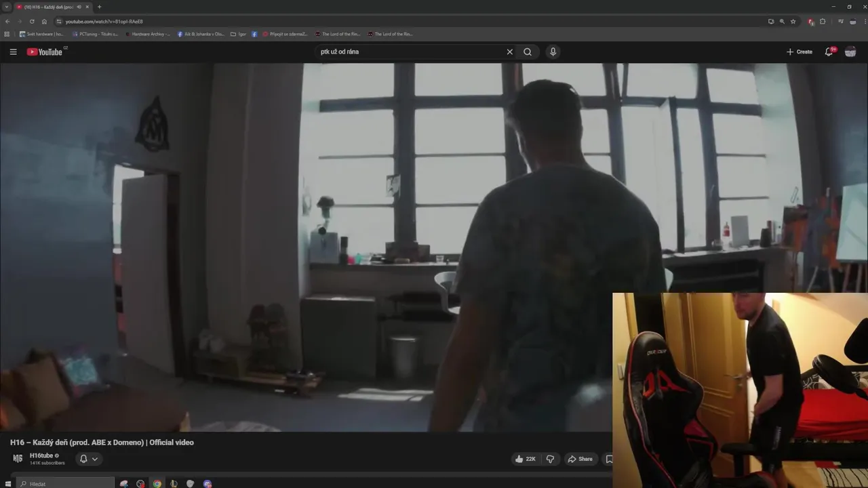This screenshot has height=488, width=868.
Task: Expand the Igor bookmarks folder
Action: (x=238, y=34)
